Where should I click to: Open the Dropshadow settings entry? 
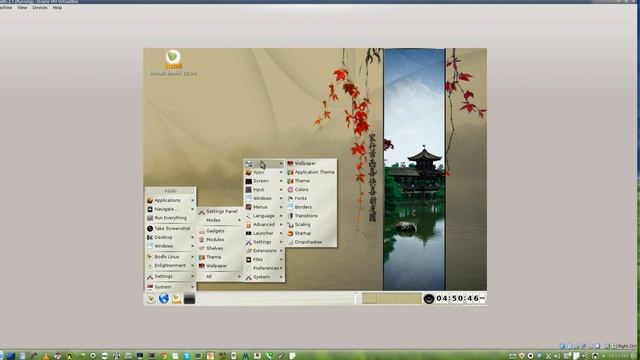point(311,242)
